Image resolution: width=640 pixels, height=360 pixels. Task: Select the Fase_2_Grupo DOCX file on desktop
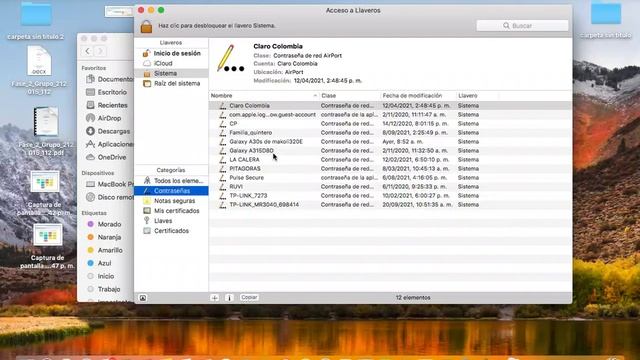coord(39,61)
